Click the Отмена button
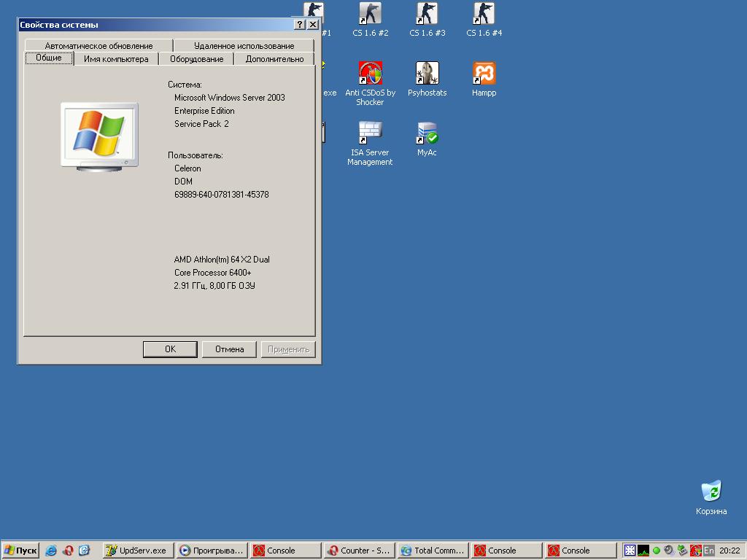Viewport: 747px width, 560px height. pos(229,349)
